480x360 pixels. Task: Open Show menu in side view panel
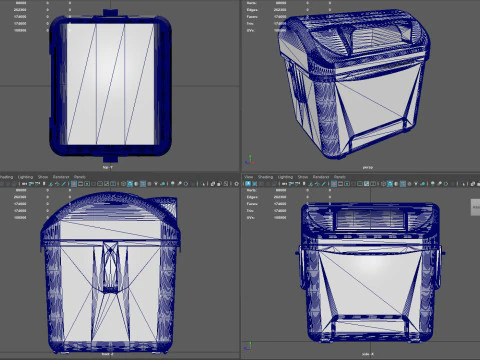pos(303,177)
